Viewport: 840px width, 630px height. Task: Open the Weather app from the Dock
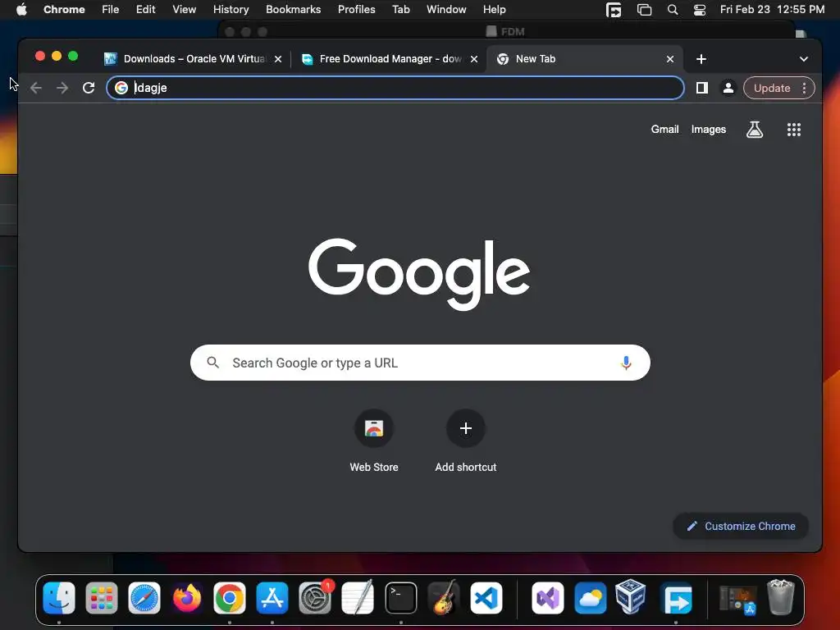point(591,598)
